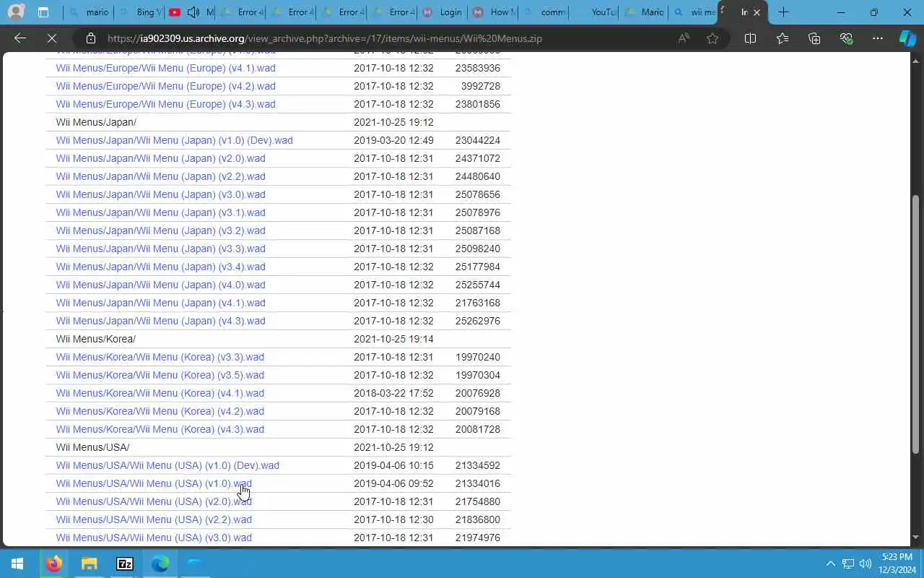Mute the YouTube tab via its speaker icon
The image size is (924, 578).
193,12
